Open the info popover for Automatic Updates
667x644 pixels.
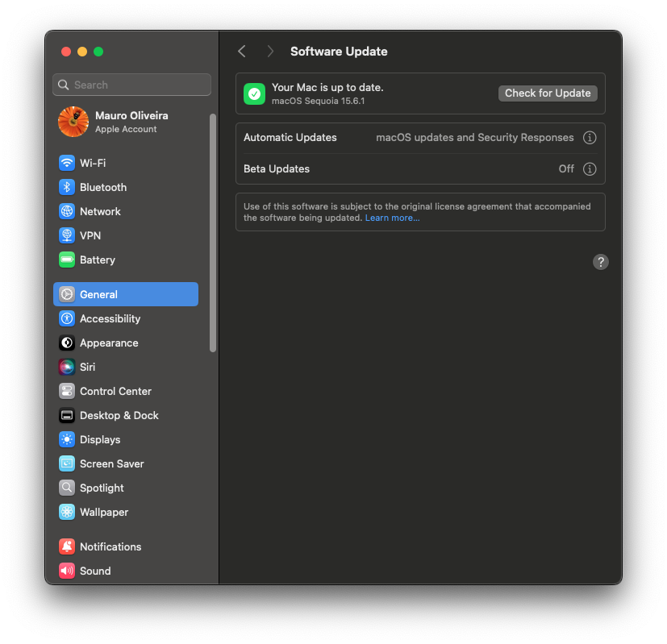point(590,138)
